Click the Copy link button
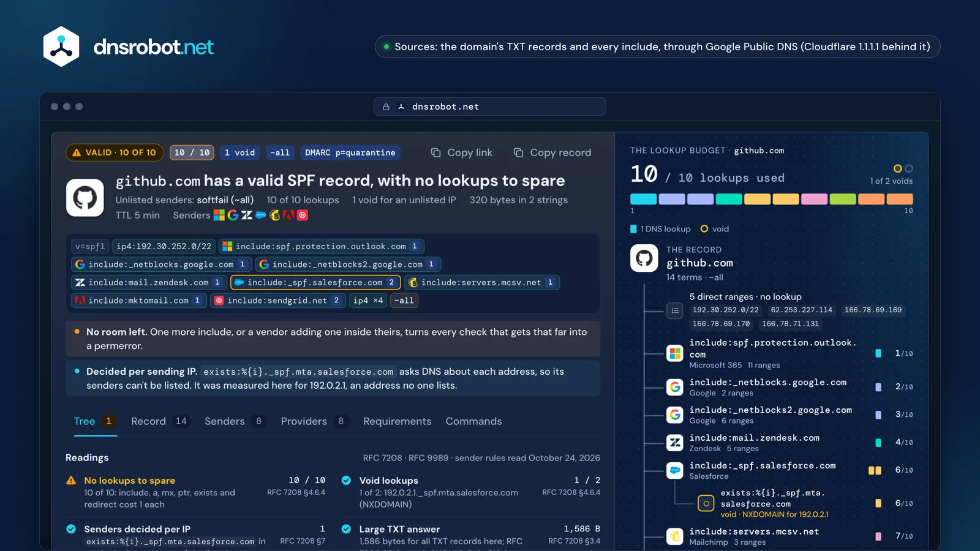980x551 pixels. coord(461,152)
